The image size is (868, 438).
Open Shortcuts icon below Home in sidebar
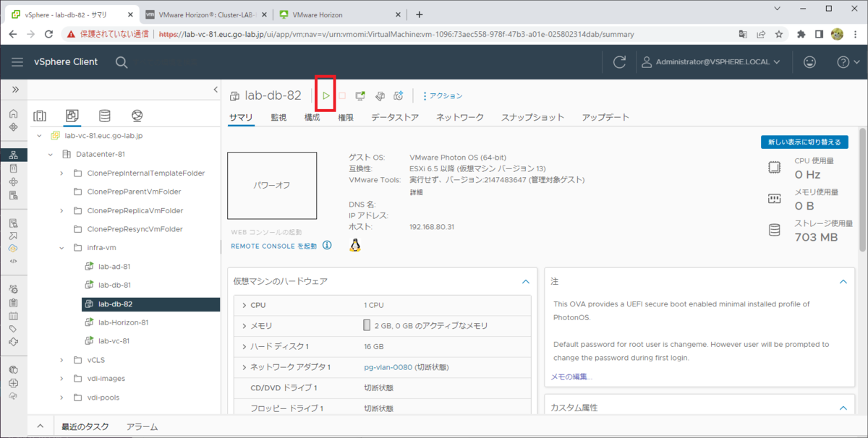pos(13,126)
